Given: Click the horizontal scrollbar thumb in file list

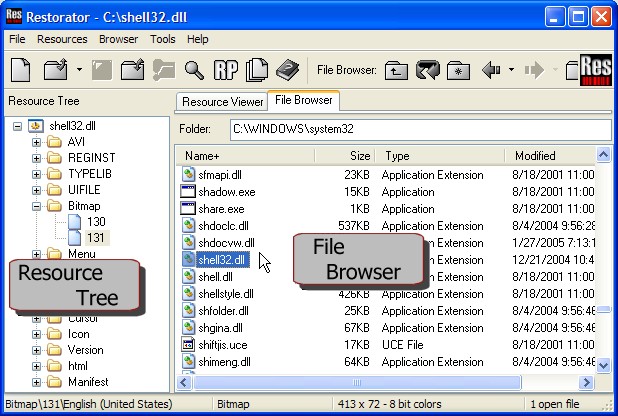Looking at the screenshot, I should 357,382.
